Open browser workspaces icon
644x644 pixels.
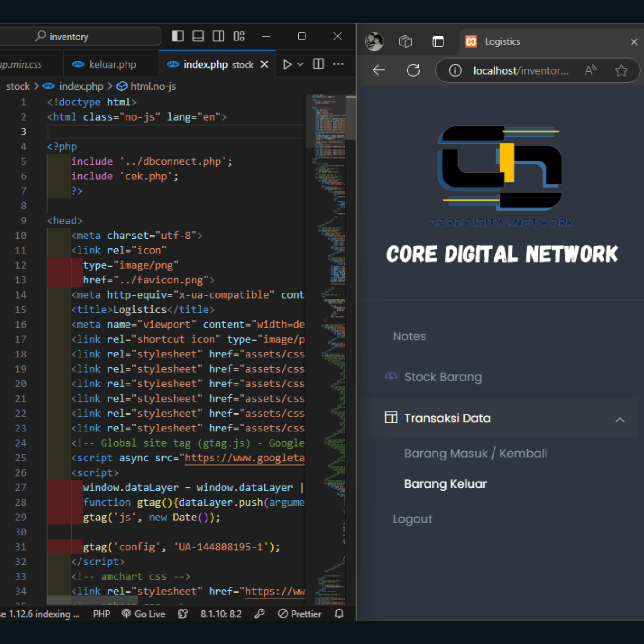click(405, 41)
